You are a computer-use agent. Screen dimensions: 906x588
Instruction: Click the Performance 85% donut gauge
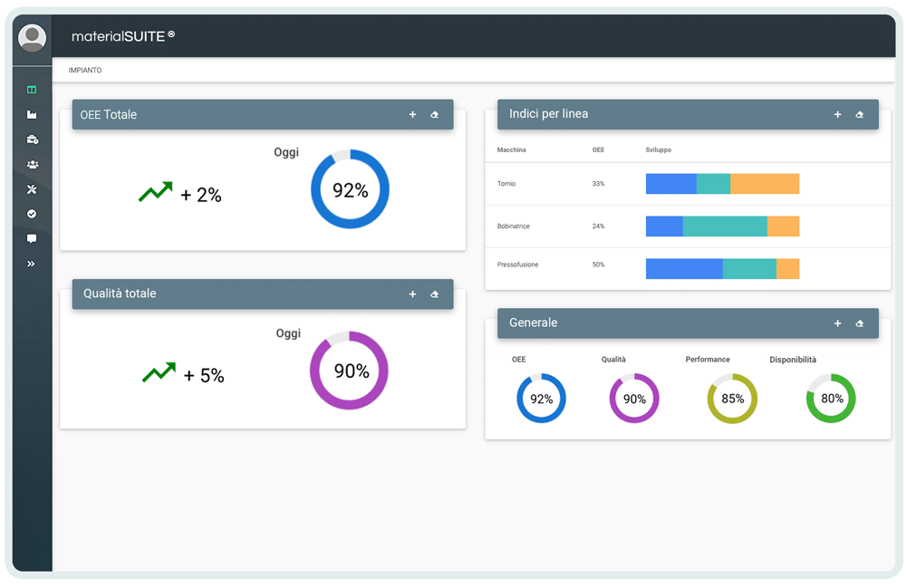[732, 399]
